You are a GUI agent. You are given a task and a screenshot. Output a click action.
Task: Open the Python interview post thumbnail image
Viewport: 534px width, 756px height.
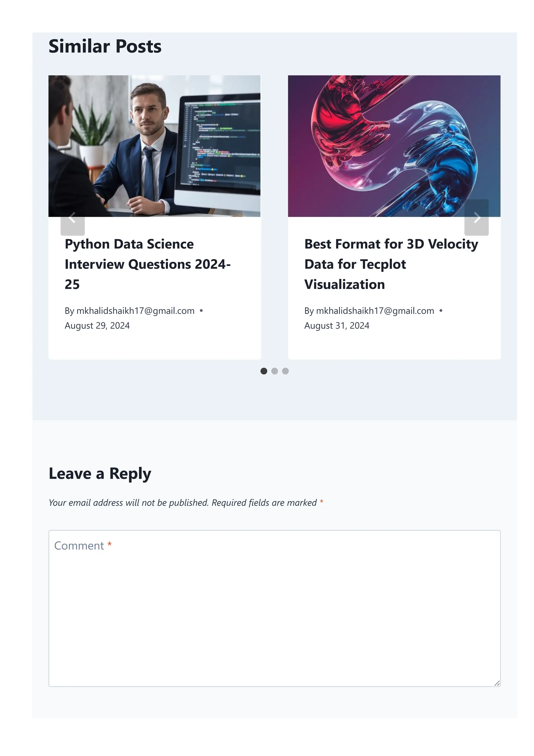(154, 146)
